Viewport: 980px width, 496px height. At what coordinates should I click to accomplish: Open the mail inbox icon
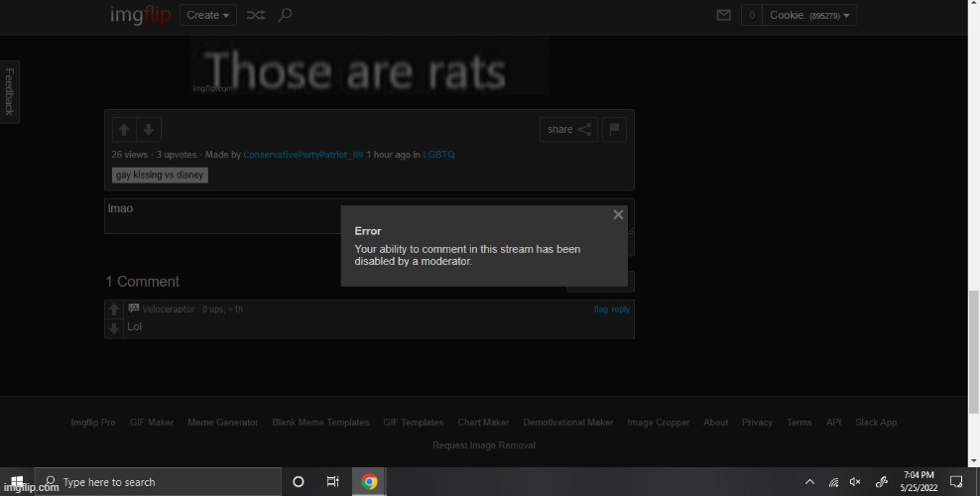[x=723, y=15]
